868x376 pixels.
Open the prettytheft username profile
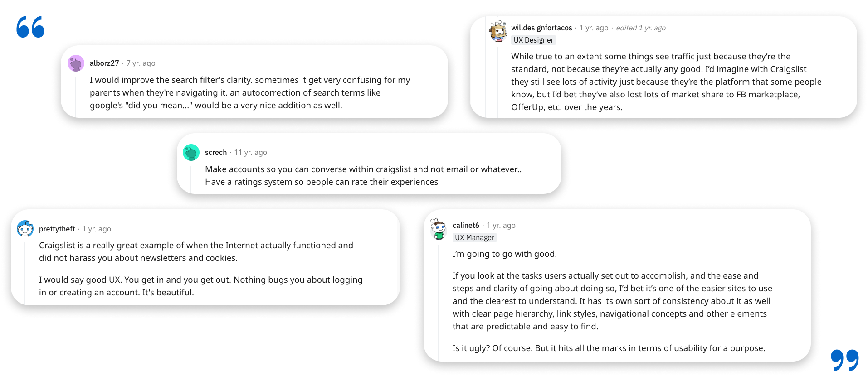click(x=57, y=229)
